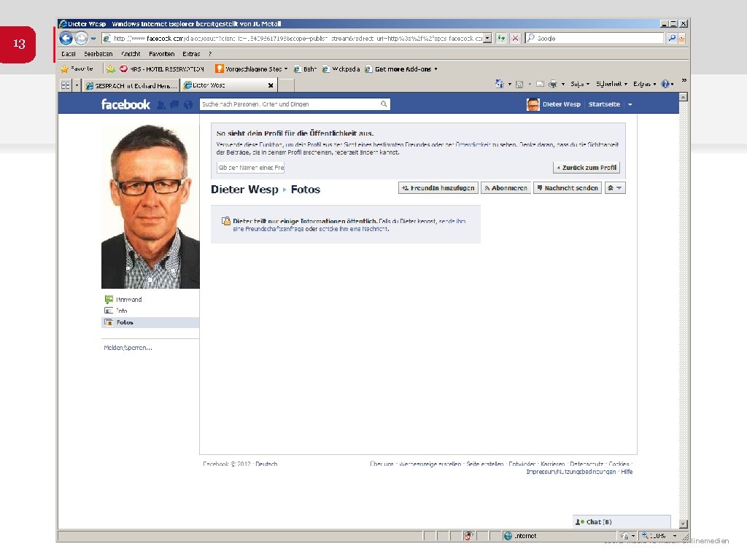747x560 pixels.
Task: Open Facebook messages icon
Action: 174,105
